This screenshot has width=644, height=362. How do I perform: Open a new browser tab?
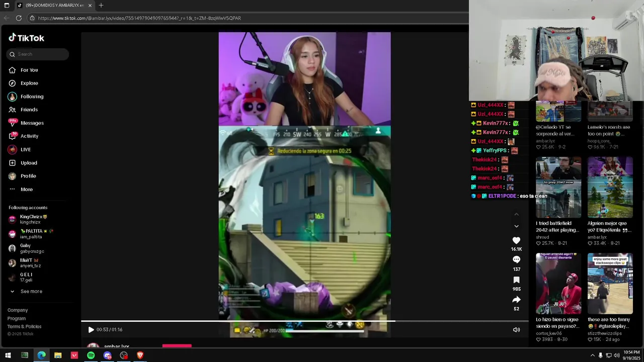pos(101,5)
